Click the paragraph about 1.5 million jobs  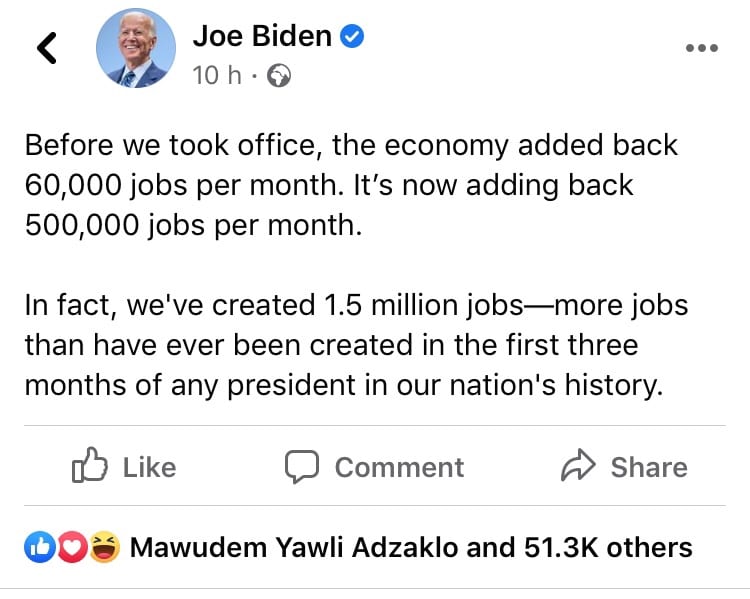(356, 345)
